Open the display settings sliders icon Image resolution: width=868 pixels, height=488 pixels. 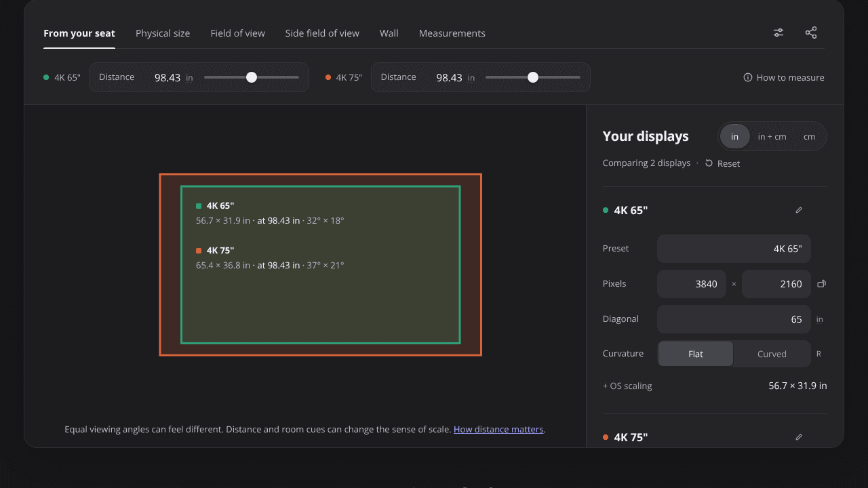tap(778, 33)
